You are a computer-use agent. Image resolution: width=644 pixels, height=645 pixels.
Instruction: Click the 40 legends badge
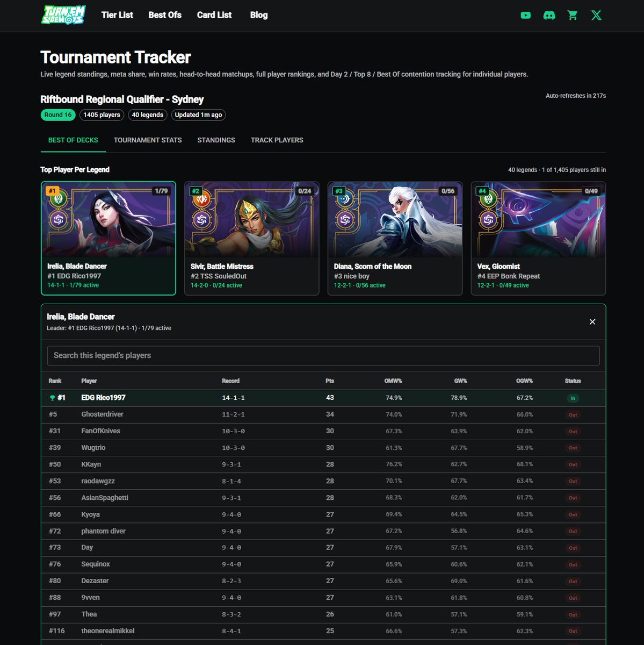pyautogui.click(x=148, y=115)
